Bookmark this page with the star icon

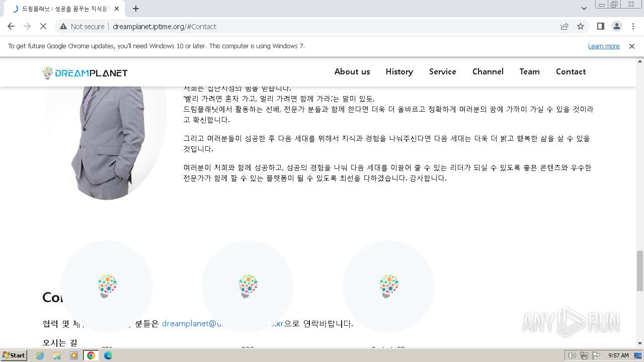[581, 26]
